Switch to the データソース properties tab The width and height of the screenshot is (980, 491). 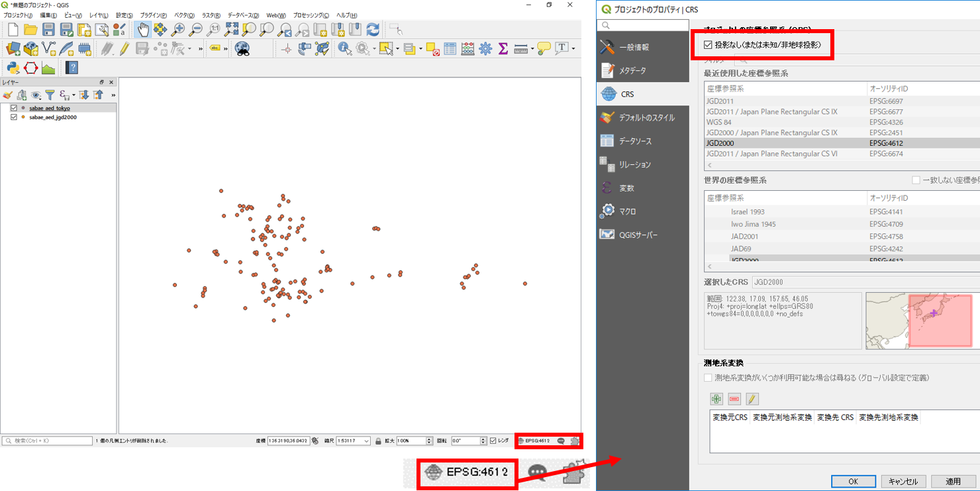642,141
